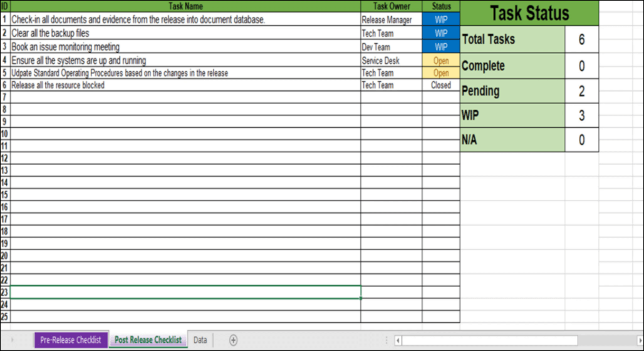
Task: Select the 'Clear all the backup files' cell
Action: (185, 33)
